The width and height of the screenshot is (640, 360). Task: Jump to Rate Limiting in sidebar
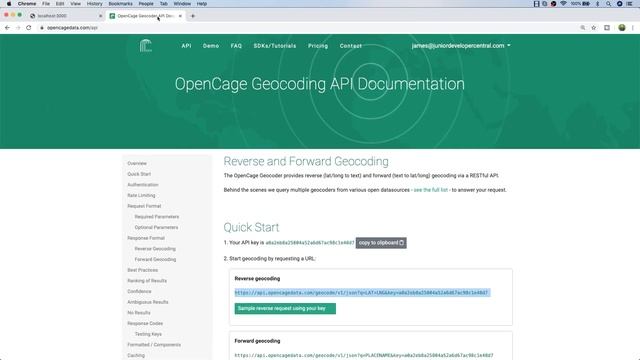coord(141,195)
